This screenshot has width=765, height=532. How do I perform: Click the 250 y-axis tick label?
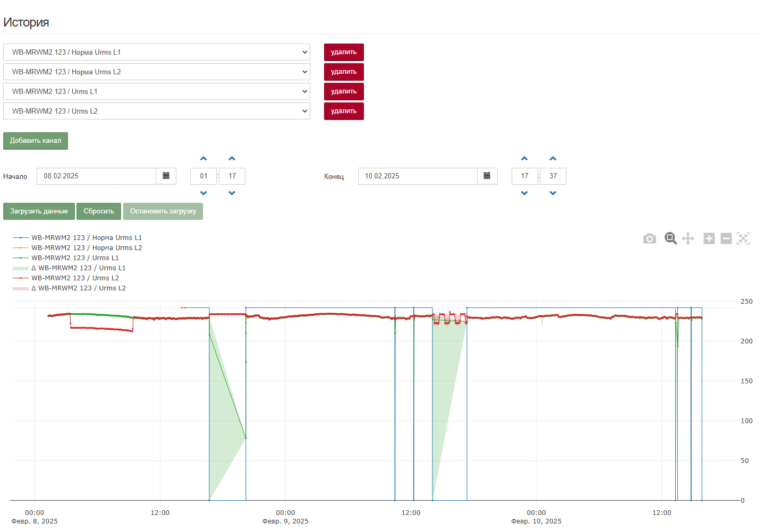(746, 302)
